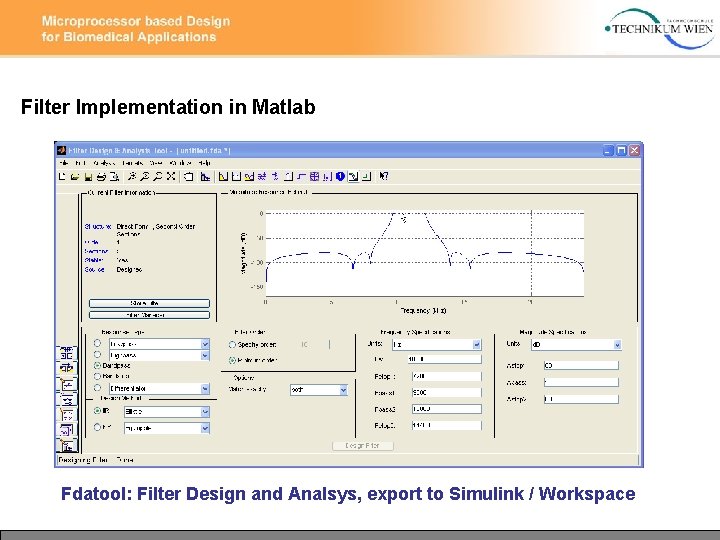Open Import Filter sidebar panel
Viewport: 720px width, 540px height.
[x=67, y=430]
